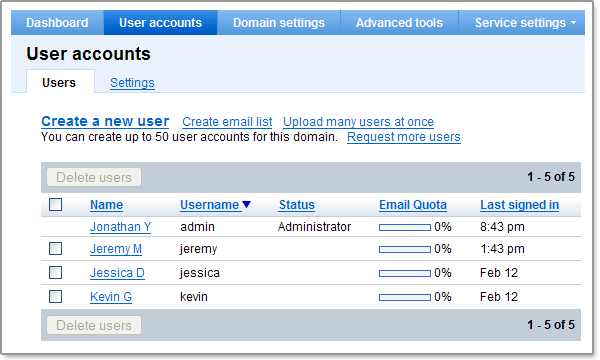Click the bottom "1 - 5 of 5" pager text
Screen dimensions: 600x360
point(551,325)
